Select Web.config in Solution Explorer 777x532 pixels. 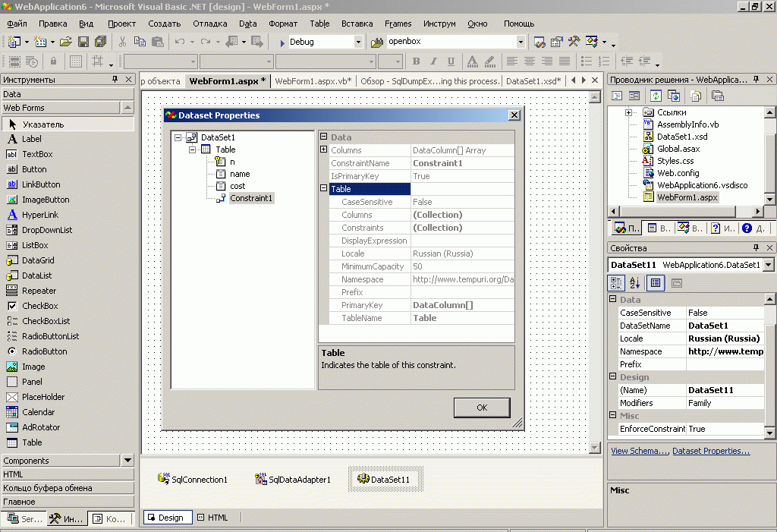[678, 173]
